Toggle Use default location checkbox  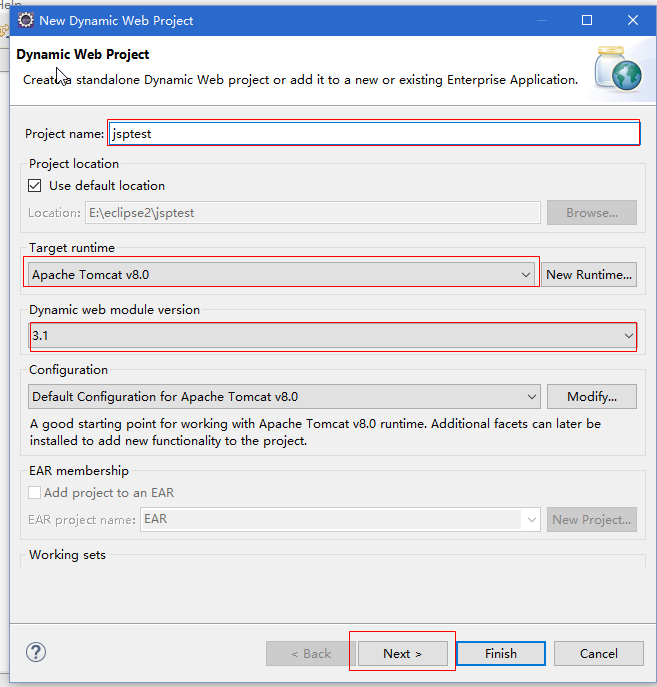point(35,186)
